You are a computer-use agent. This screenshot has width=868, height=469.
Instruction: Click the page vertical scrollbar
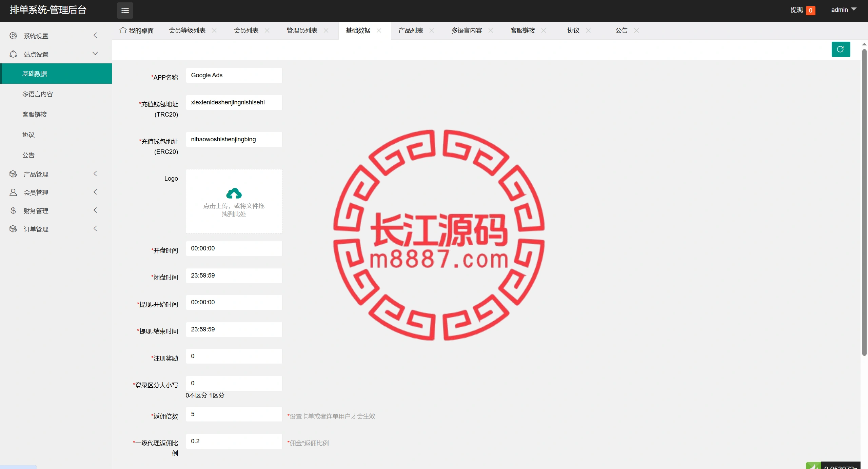click(864, 202)
